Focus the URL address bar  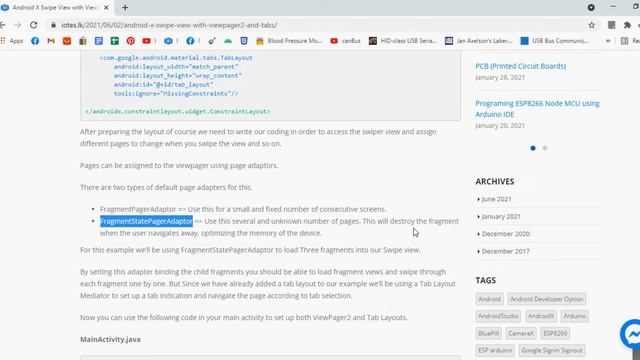[x=318, y=25]
